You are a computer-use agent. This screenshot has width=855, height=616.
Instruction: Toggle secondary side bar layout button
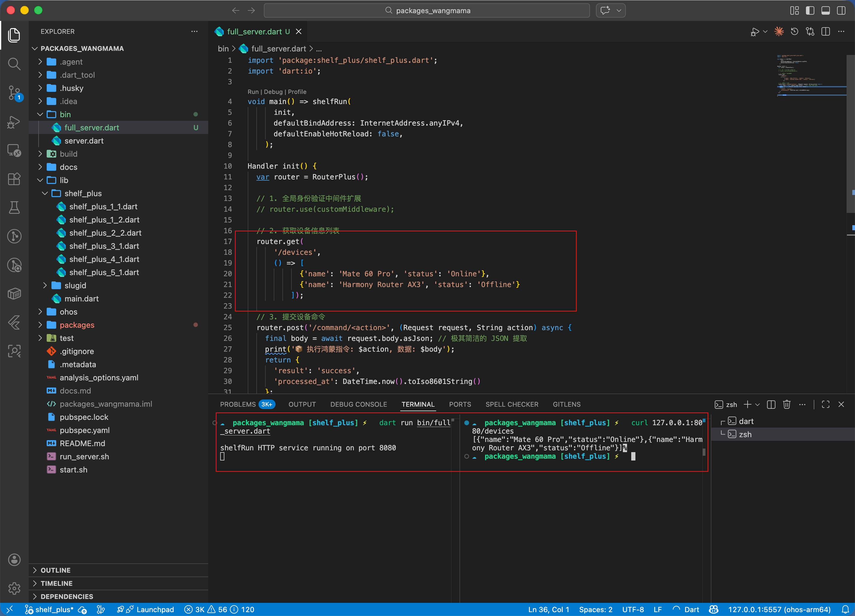coord(841,10)
